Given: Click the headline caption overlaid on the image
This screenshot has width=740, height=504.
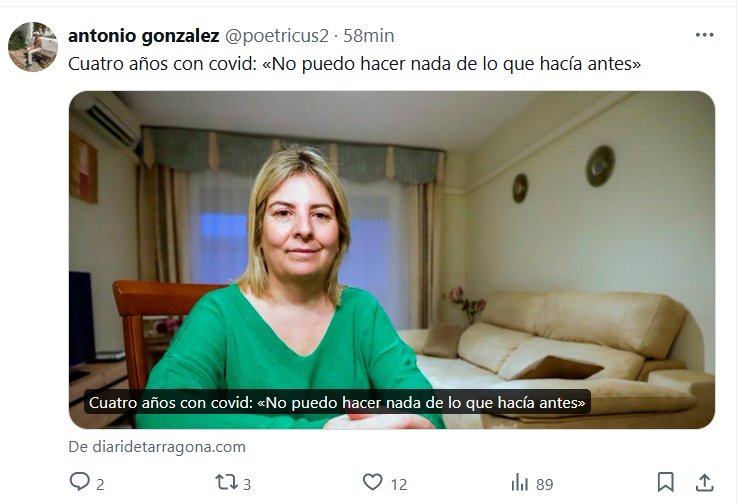Looking at the screenshot, I should [x=337, y=403].
